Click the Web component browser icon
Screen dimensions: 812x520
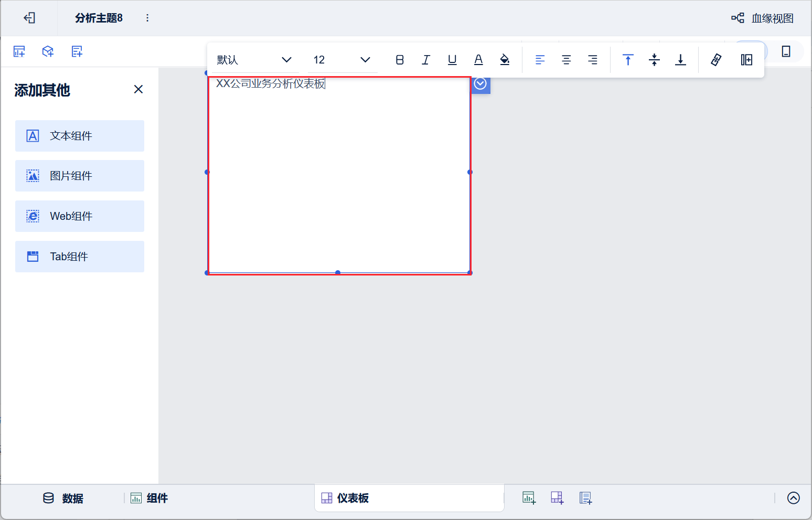coord(33,216)
